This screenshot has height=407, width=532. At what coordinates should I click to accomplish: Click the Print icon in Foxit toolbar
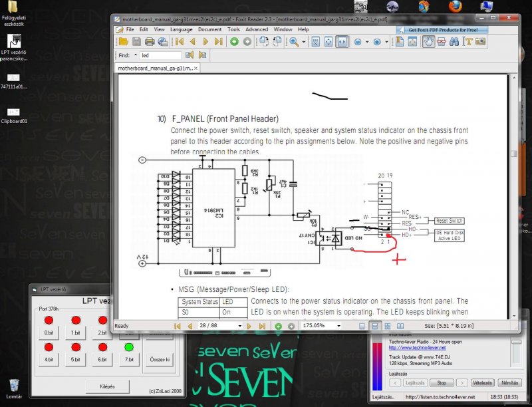point(150,42)
